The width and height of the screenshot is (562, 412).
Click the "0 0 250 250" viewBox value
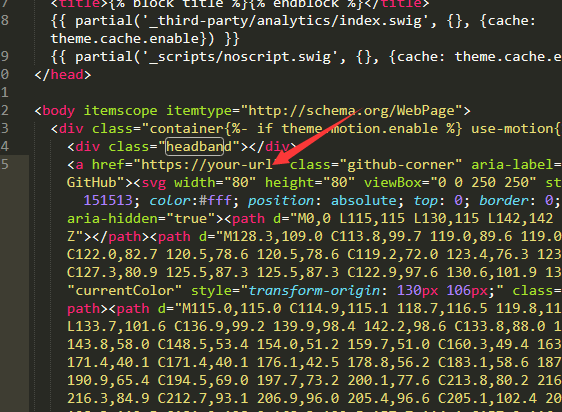coord(483,182)
